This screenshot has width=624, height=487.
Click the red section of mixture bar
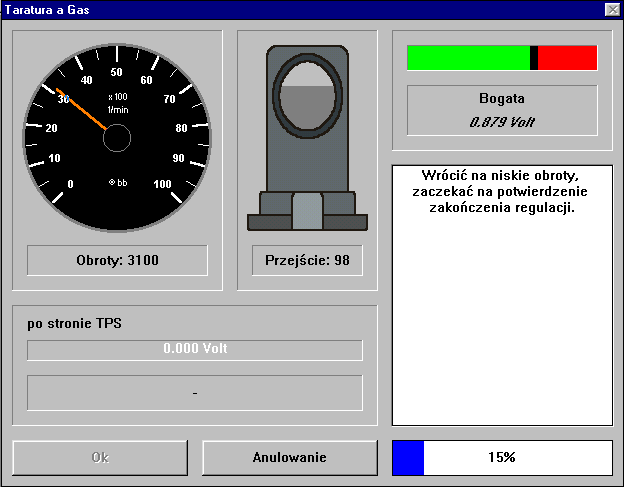coord(567,58)
